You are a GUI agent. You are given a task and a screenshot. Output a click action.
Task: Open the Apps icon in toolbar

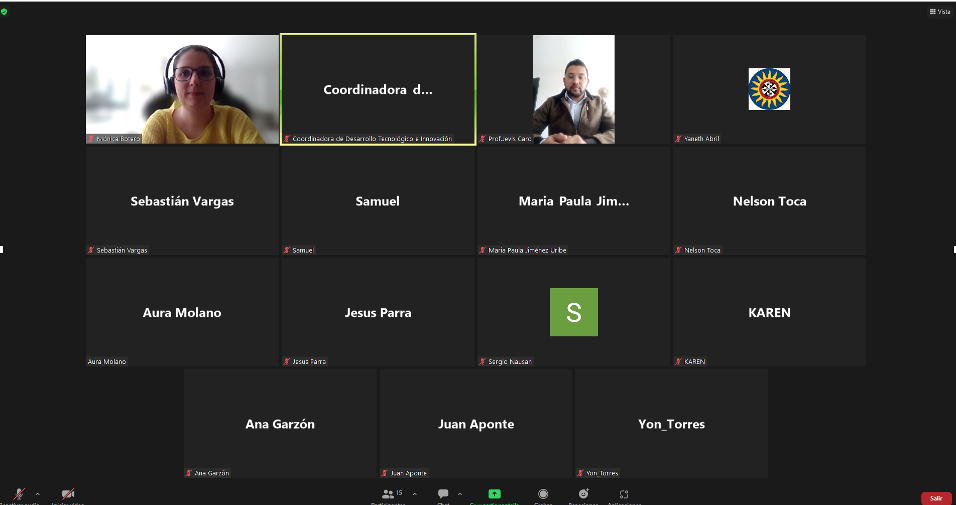click(624, 494)
